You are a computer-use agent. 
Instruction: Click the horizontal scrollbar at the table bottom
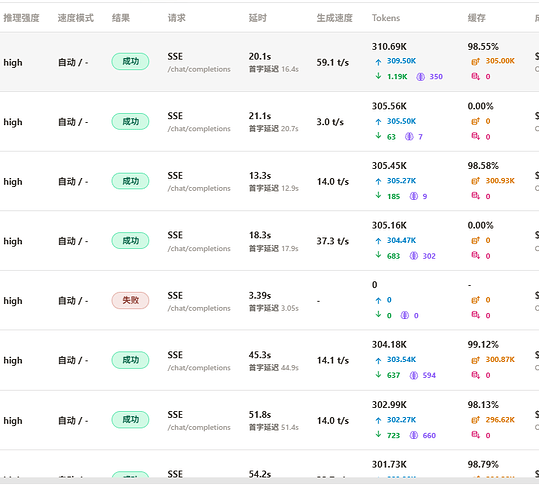[270, 480]
